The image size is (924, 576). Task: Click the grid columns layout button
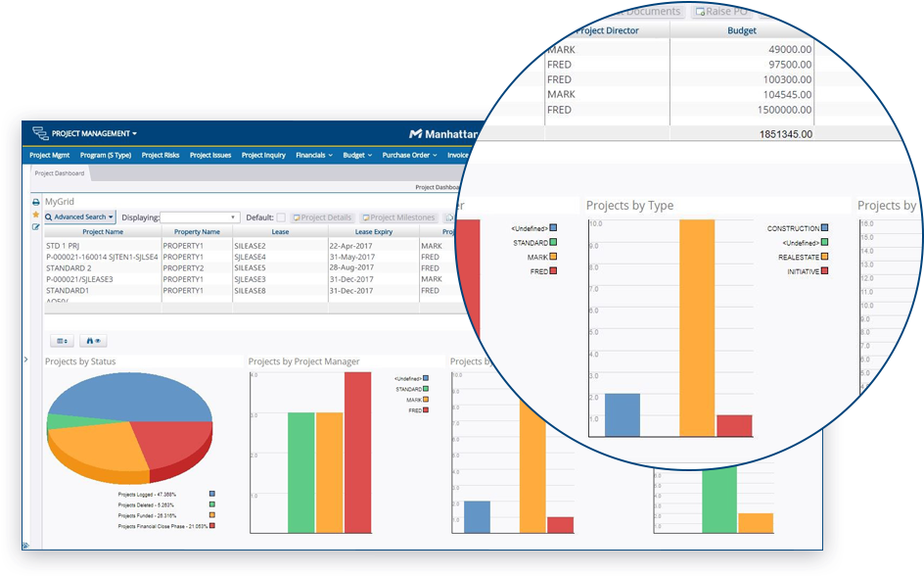click(x=62, y=341)
